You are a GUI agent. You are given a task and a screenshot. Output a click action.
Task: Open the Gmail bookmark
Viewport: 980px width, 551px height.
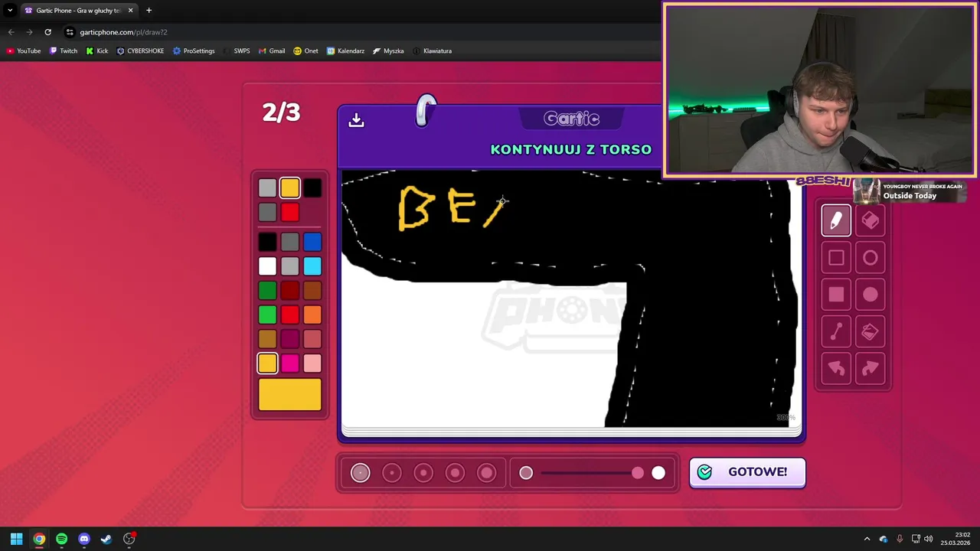pyautogui.click(x=272, y=51)
